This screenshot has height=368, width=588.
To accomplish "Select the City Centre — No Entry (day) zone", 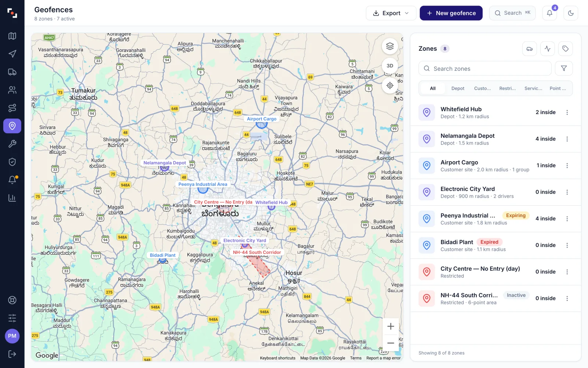I will click(x=495, y=272).
